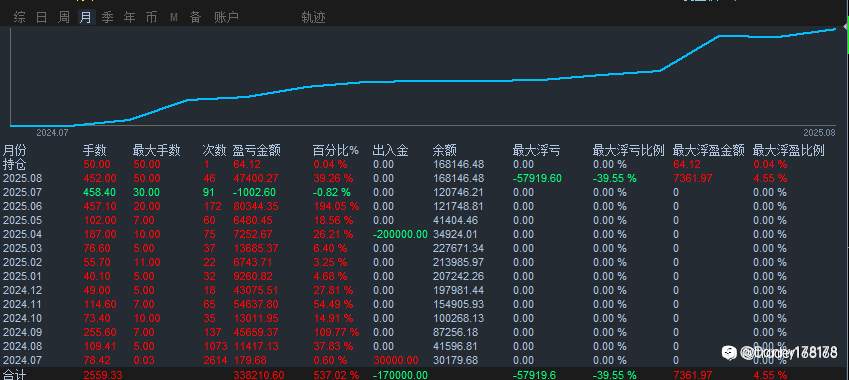Click the 最大手数 column header
Viewport: 849px width, 380px height.
coord(156,150)
